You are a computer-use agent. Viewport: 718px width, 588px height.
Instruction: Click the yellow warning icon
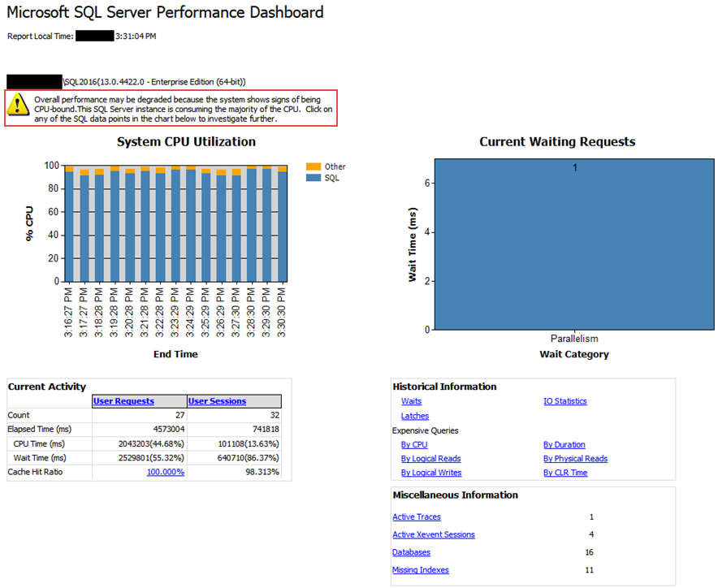pos(19,104)
